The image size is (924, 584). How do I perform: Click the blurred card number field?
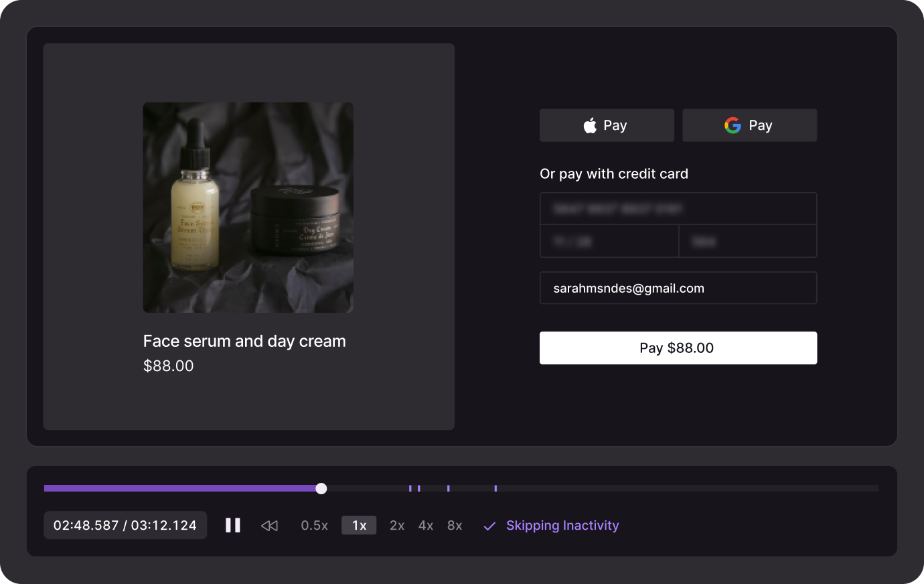click(x=678, y=209)
